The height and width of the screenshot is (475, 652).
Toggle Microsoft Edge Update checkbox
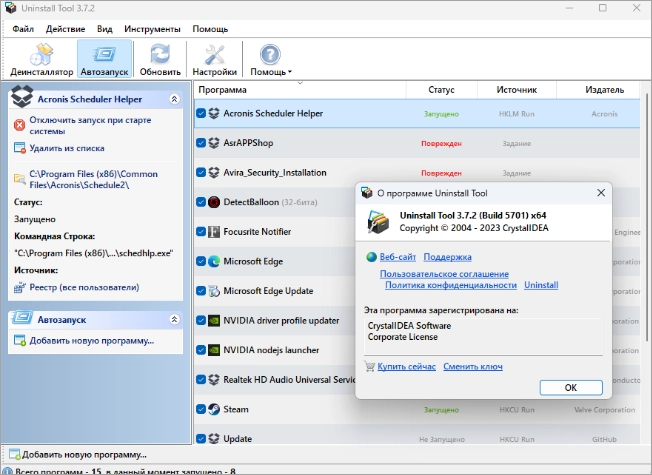(201, 291)
